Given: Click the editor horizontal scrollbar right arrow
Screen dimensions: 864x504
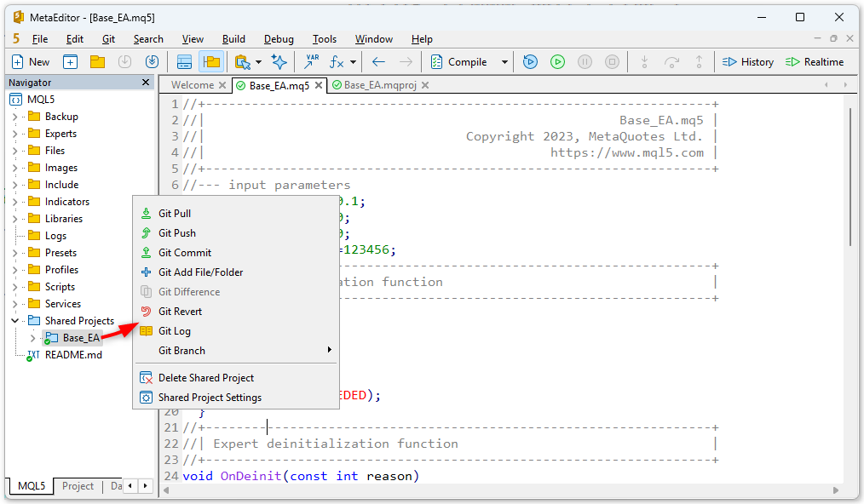Looking at the screenshot, I should click(x=836, y=490).
